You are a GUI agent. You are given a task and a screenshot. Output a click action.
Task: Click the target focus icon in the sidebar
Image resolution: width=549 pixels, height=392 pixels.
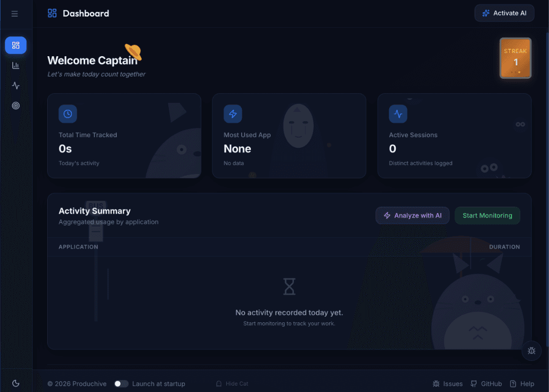click(x=16, y=105)
